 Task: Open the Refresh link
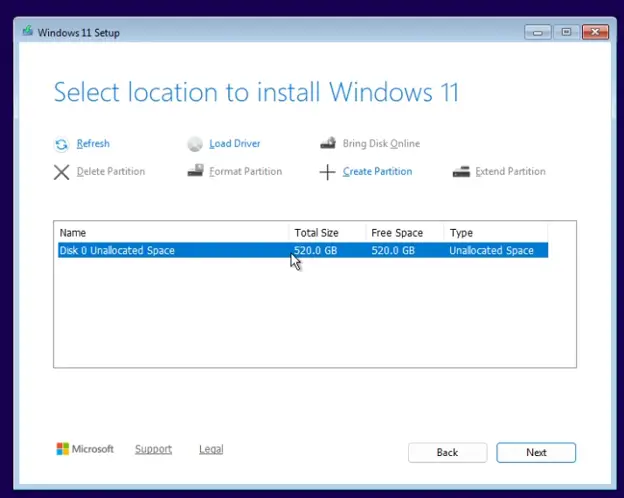(x=93, y=143)
